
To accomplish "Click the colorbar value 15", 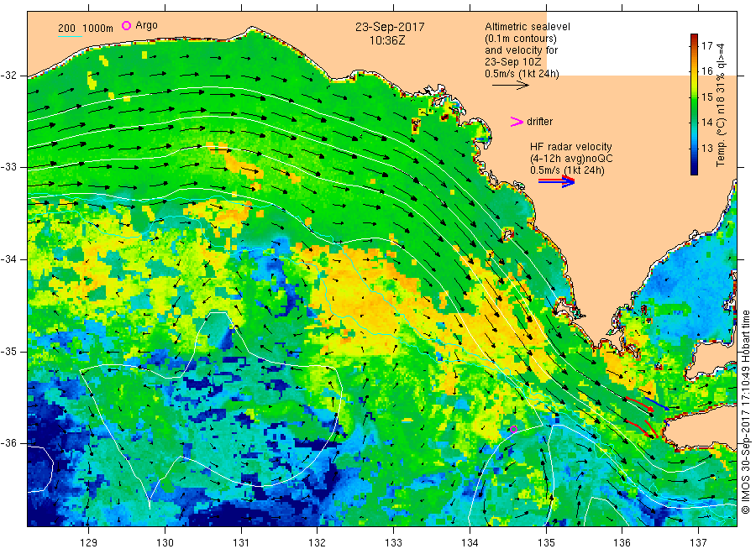I will (x=706, y=97).
